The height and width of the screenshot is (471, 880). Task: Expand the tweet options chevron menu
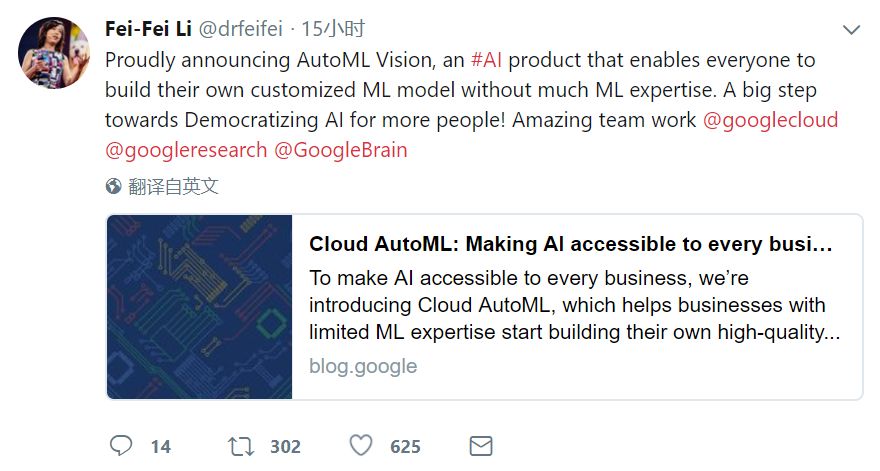point(851,30)
